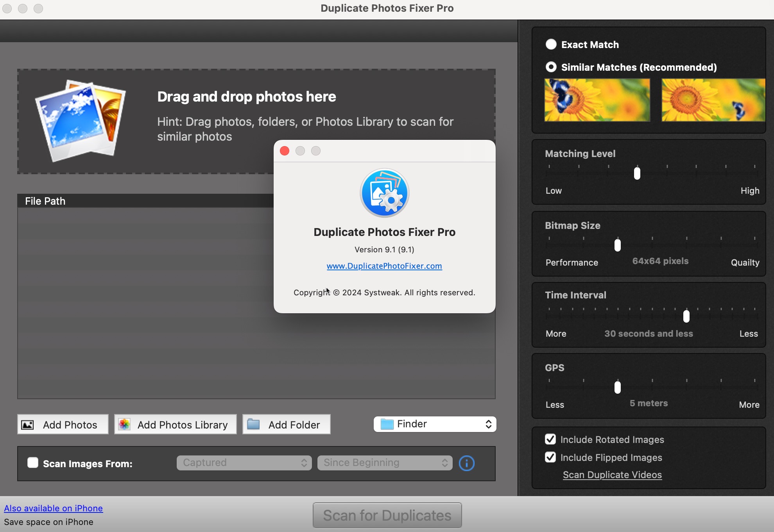Click the Quailty label under Bitmap Size
Image resolution: width=774 pixels, height=532 pixels.
[745, 262]
